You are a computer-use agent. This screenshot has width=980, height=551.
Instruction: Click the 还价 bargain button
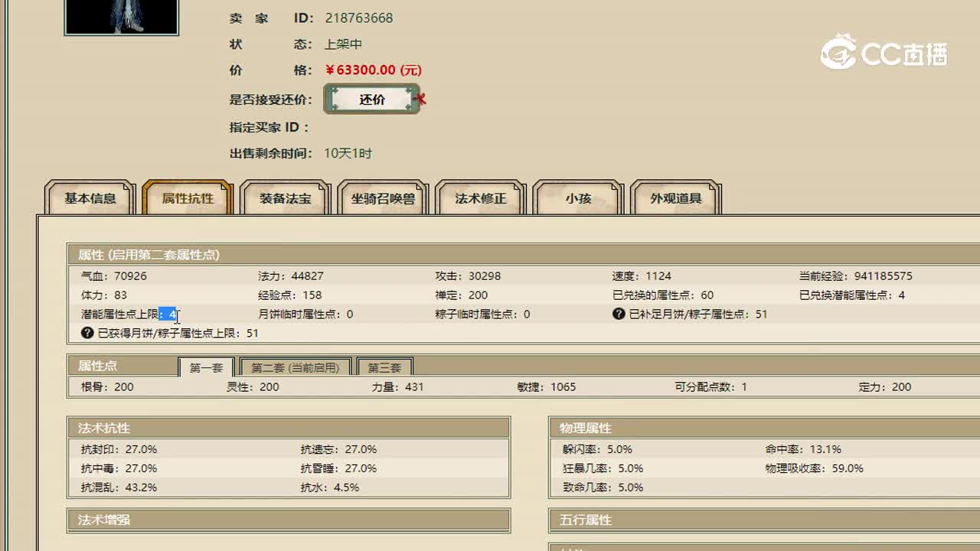click(x=372, y=99)
